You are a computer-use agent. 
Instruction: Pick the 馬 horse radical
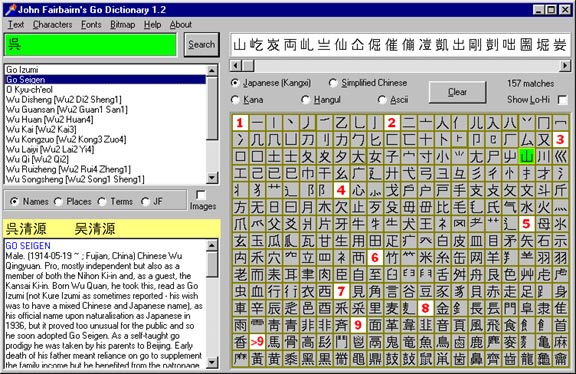pos(274,342)
